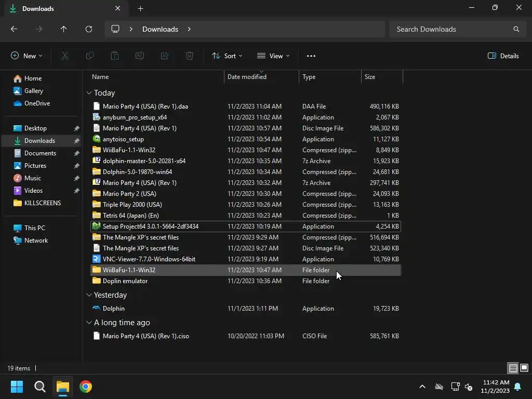Click the PC monitor icon in address bar
Screen dimensions: 532x399
115,29
